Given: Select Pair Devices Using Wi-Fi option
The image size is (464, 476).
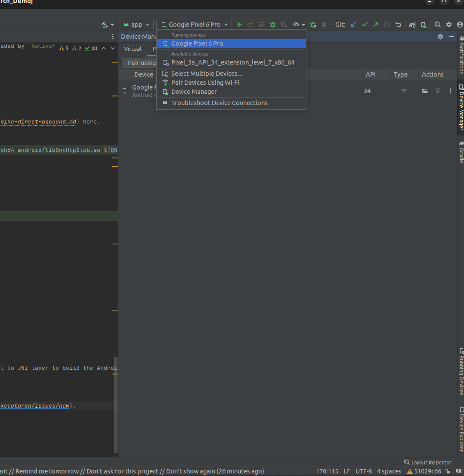Looking at the screenshot, I should (205, 83).
